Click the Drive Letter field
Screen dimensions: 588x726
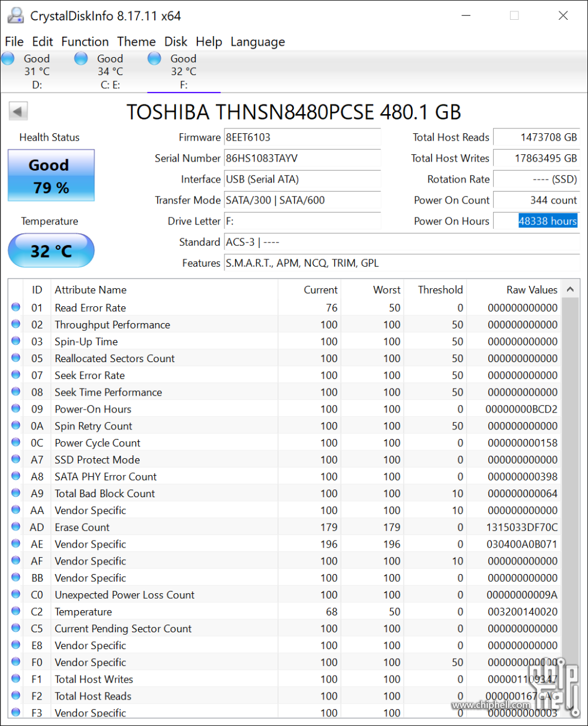(302, 222)
